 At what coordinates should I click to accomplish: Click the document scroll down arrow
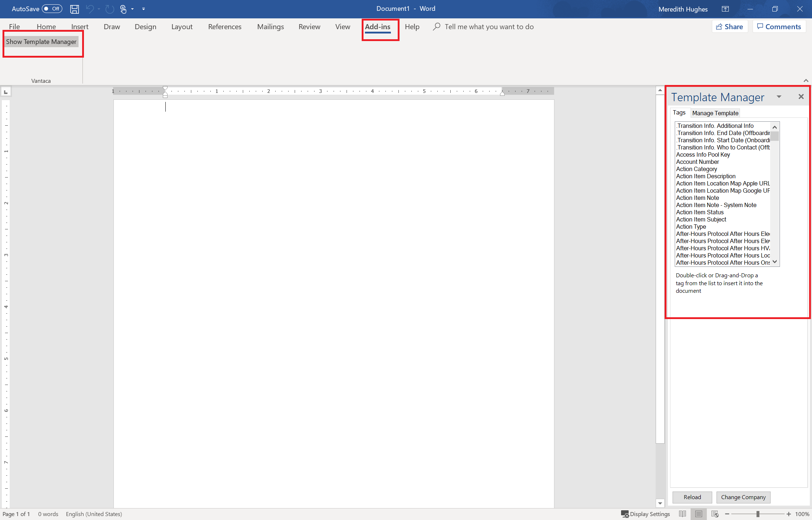660,503
